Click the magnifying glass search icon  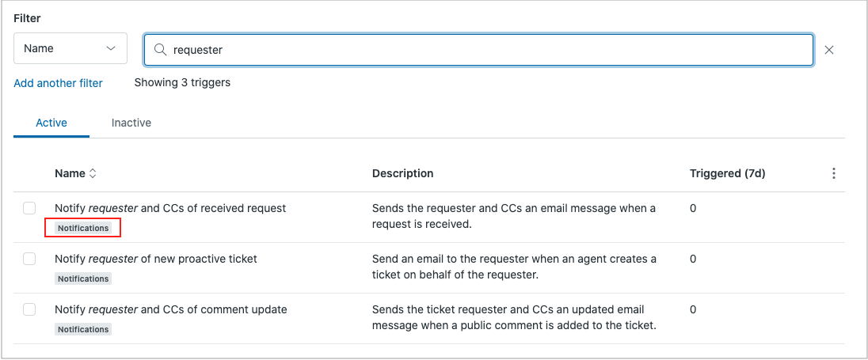coord(160,50)
